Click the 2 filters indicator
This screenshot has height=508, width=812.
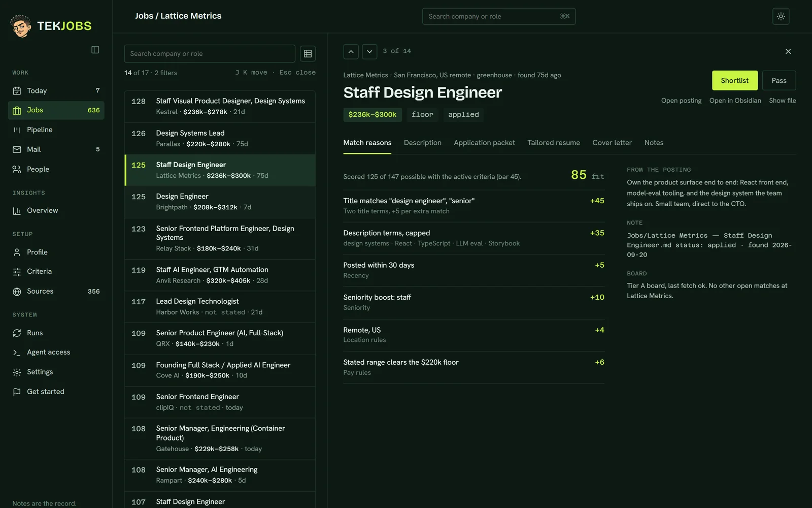click(x=165, y=73)
